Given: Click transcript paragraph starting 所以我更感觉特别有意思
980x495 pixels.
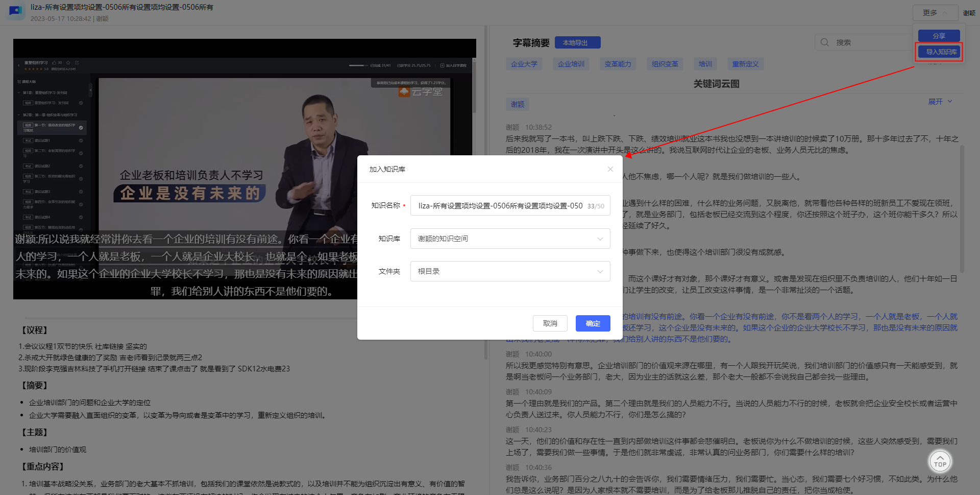Looking at the screenshot, I should (731, 371).
